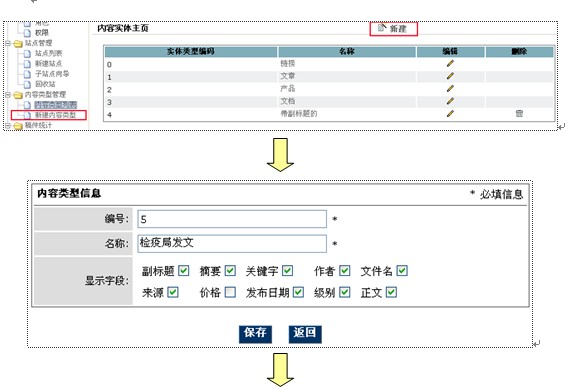Image resolution: width=566 pixels, height=387 pixels.
Task: Open 回收站 in the sidebar tree
Action: (45, 84)
